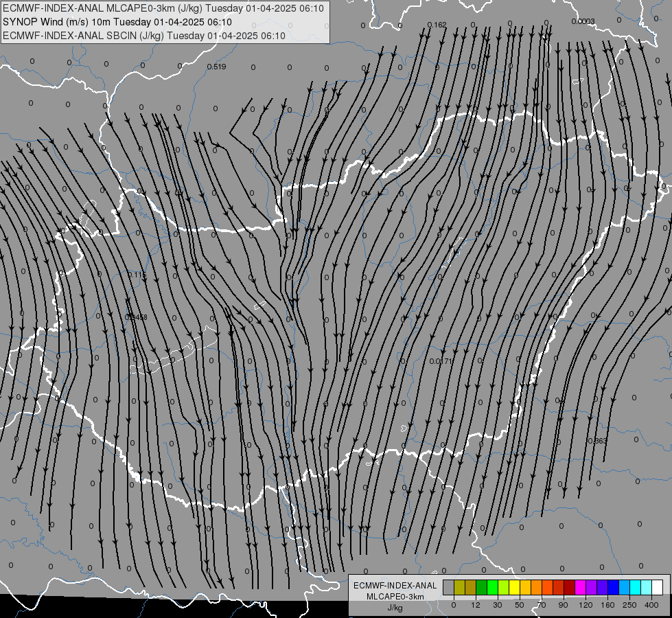Viewport: 672px width, 618px height.
Task: Click the legend tick label 400
Action: click(x=651, y=605)
